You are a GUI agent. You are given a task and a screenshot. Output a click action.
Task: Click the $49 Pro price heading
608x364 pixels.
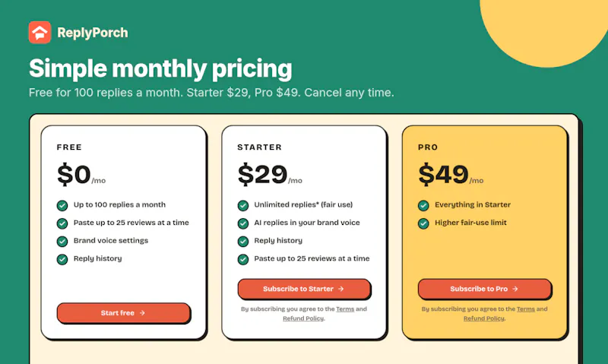tap(444, 174)
